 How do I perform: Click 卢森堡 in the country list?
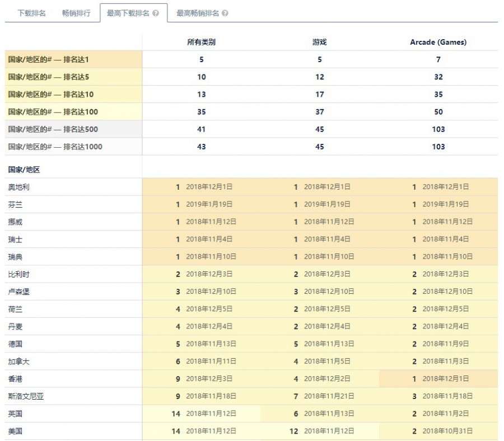click(18, 292)
